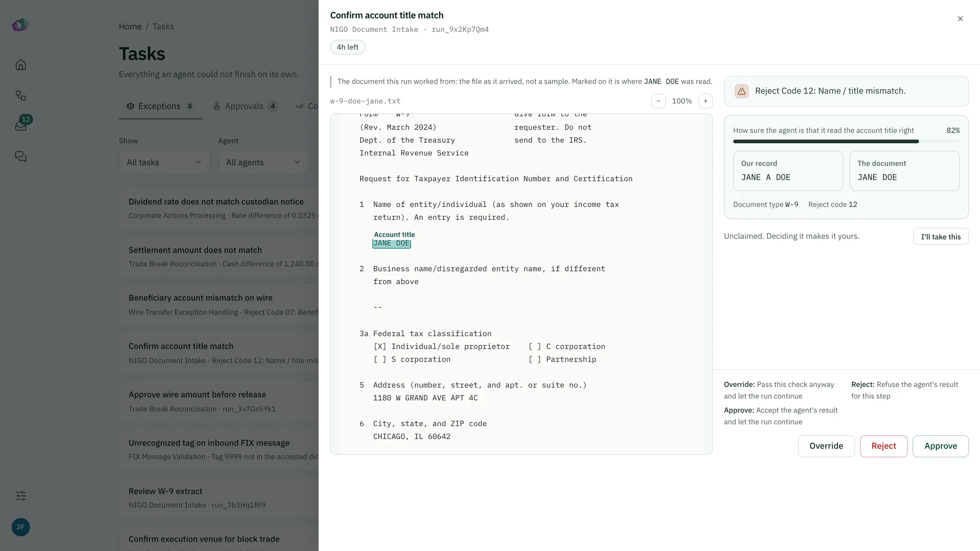Click The document JANE DOE card
980x551 pixels.
[904, 171]
